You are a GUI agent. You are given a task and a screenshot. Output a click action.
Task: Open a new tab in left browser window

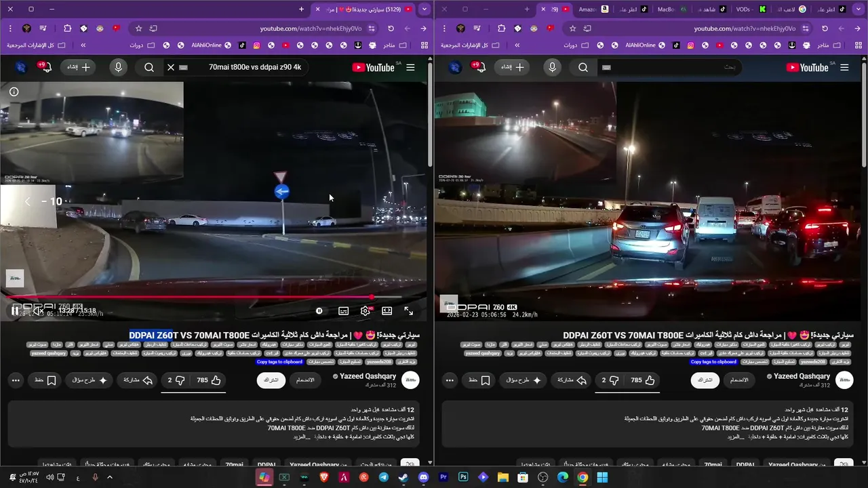(x=302, y=9)
